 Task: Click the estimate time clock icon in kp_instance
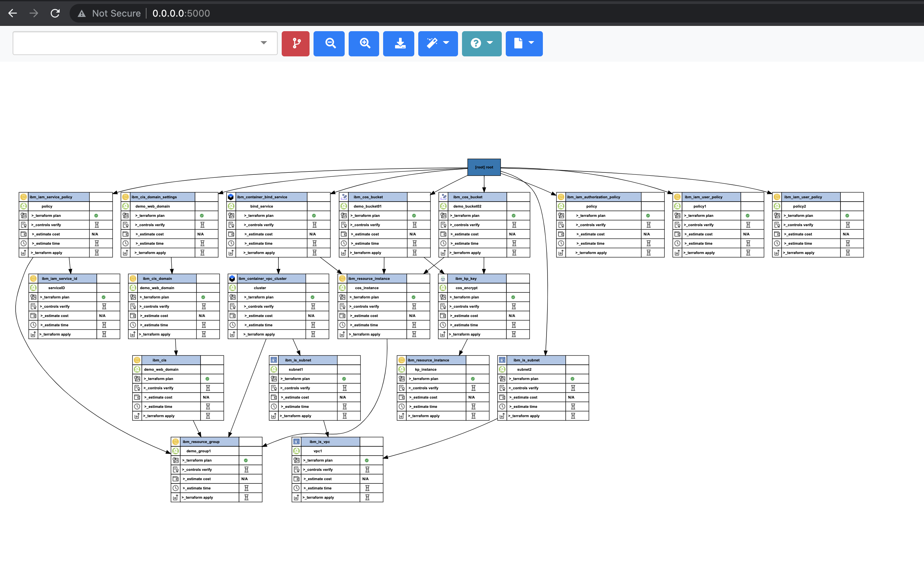[402, 406]
